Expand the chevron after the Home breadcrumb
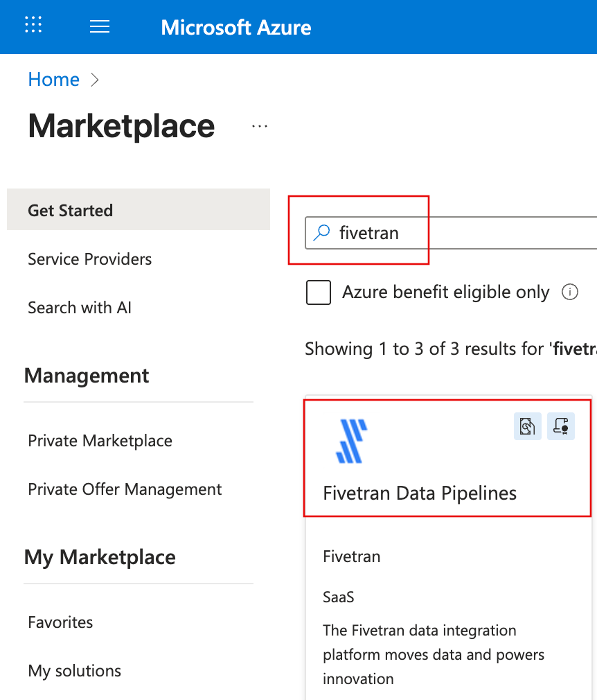Viewport: 597px width, 700px height. point(95,80)
